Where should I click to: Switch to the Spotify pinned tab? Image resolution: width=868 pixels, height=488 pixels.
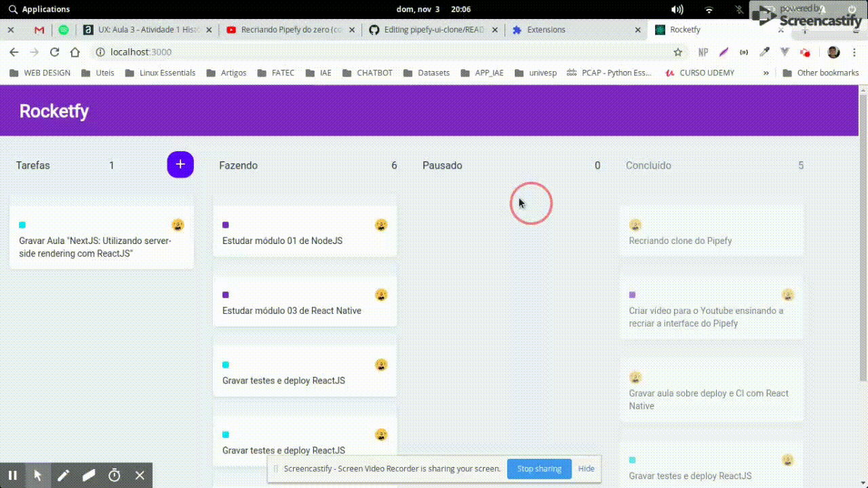pos(64,30)
